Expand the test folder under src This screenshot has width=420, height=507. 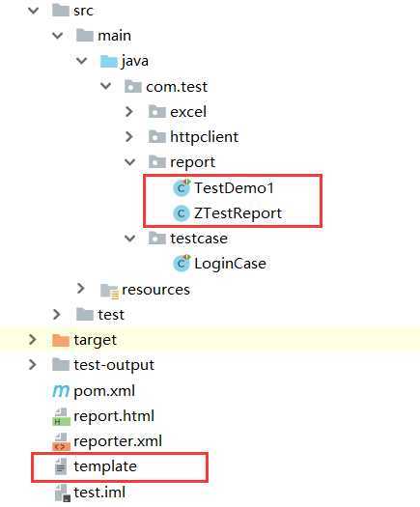coord(57,314)
